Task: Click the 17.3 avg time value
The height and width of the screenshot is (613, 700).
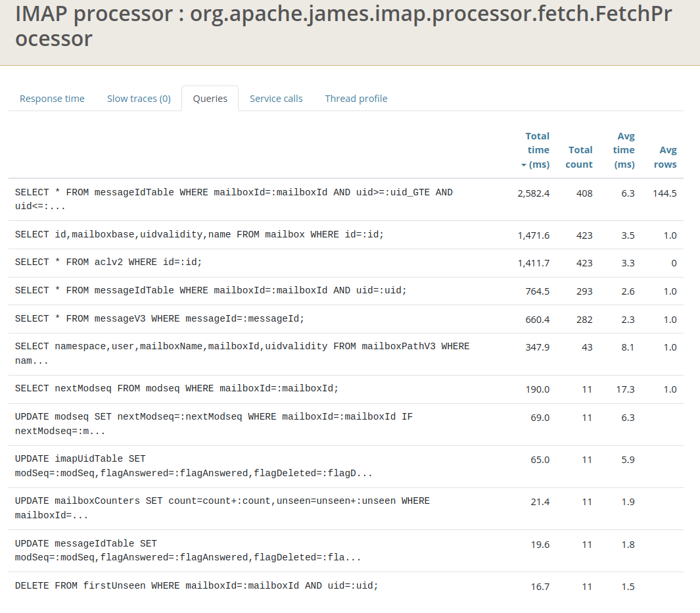Action: point(626,389)
